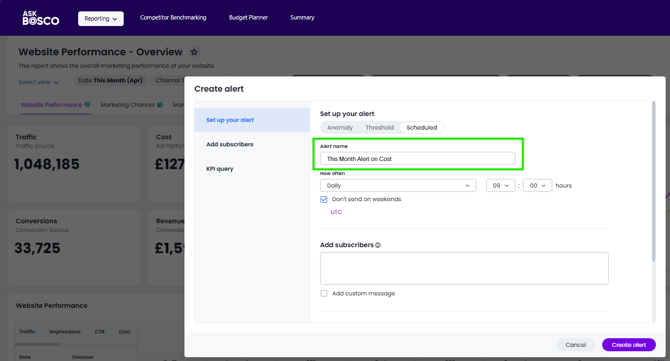
Task: Click the Conversions card value 33,725
Action: coord(37,248)
